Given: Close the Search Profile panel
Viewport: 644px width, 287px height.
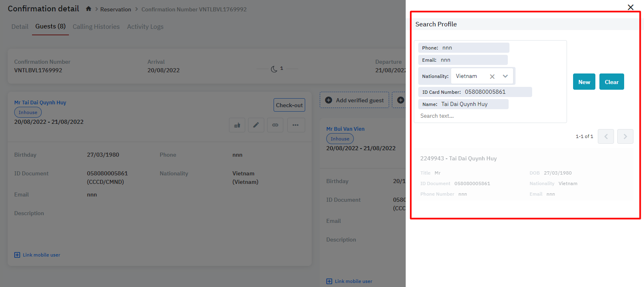Looking at the screenshot, I should pos(630,7).
